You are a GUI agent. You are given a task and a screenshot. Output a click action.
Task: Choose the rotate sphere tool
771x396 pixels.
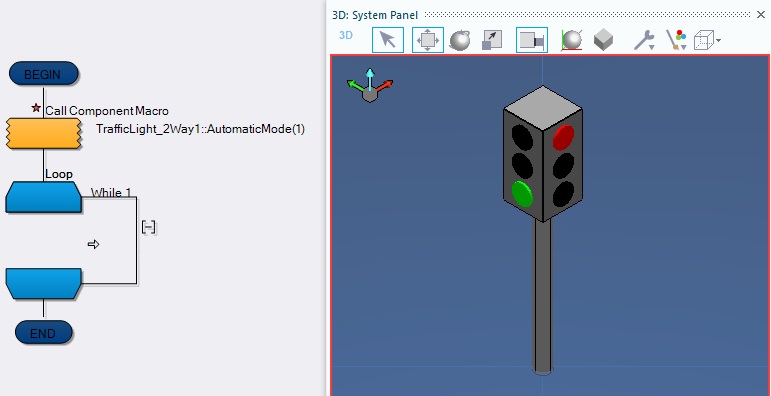[x=460, y=40]
